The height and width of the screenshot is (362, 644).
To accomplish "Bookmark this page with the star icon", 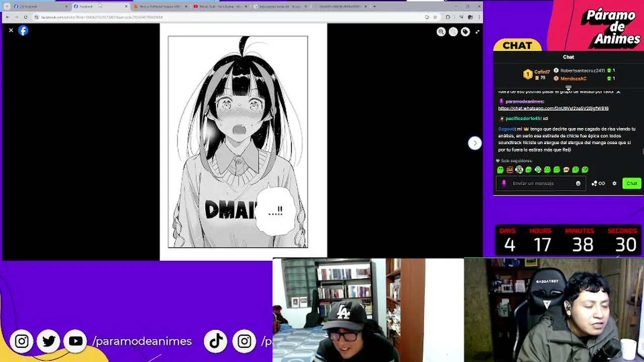I will tap(435, 17).
